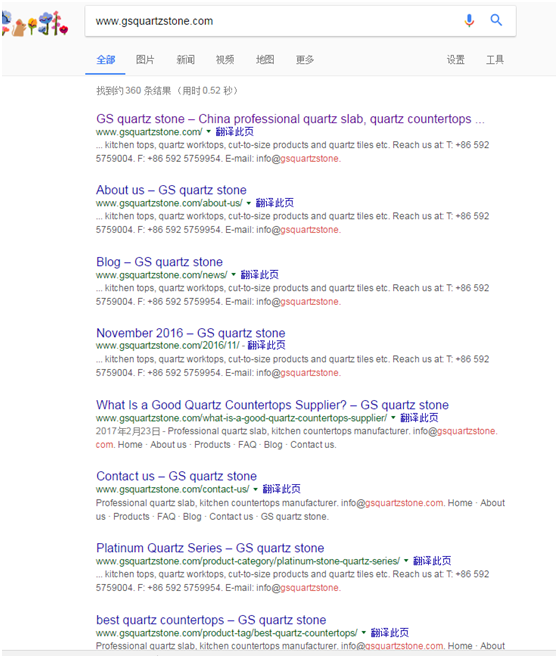Click 翻译此页 for best quartz countertops result
Viewport: 558px width, 658px height.
[390, 633]
